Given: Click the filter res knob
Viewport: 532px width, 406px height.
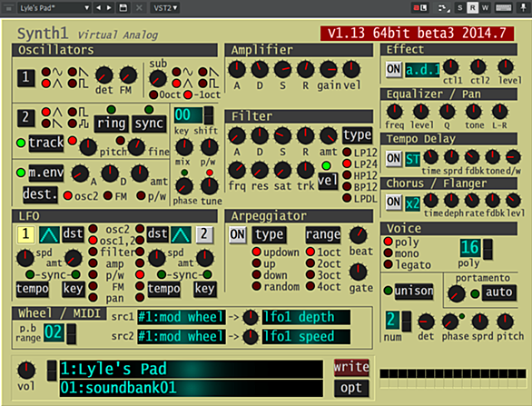Looking at the screenshot, I should pos(260,170).
